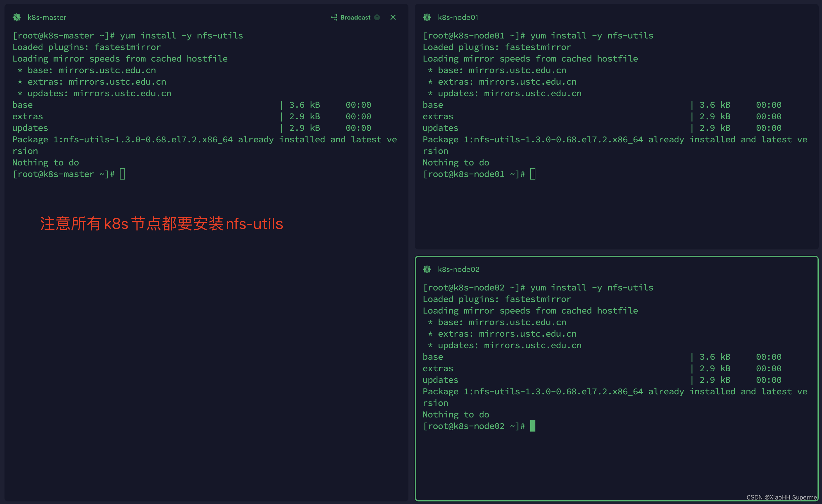
Task: Toggle the Broadcast button in k8s-master pane
Action: click(355, 17)
